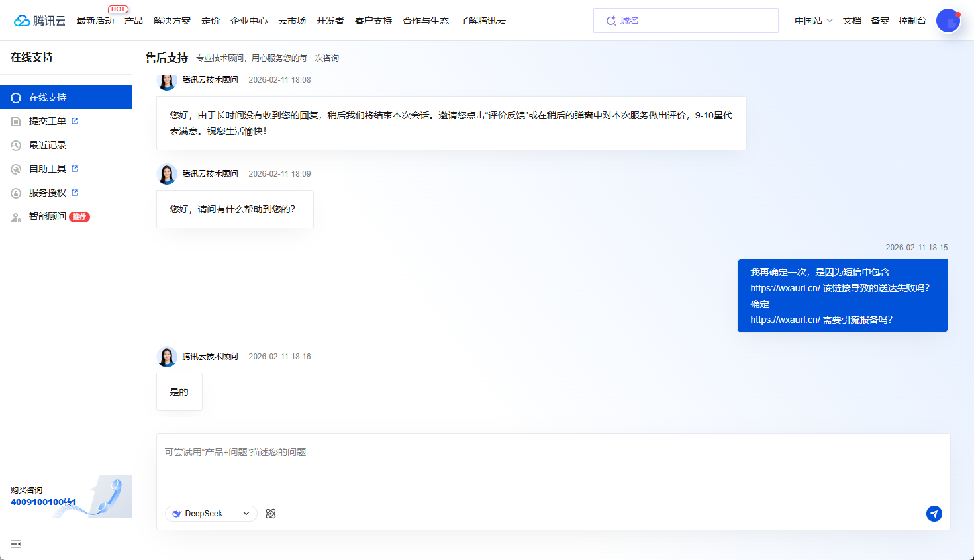Open the 企业中心 menu item
The width and height of the screenshot is (974, 560).
click(x=249, y=21)
